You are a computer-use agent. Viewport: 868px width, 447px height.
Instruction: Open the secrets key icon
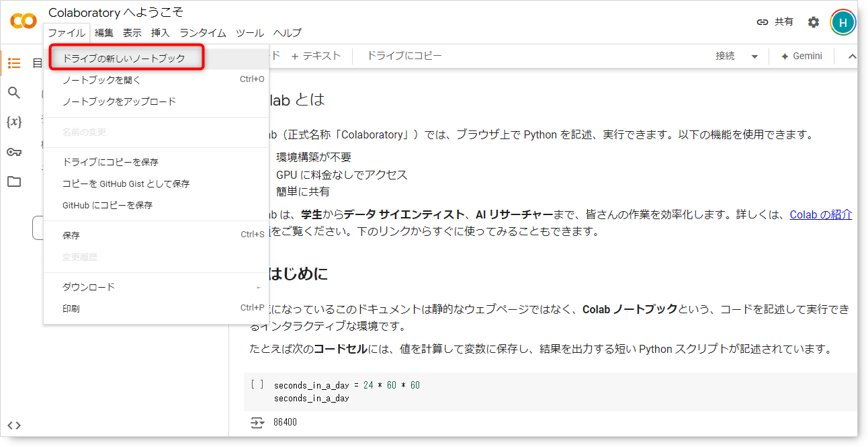(x=14, y=152)
